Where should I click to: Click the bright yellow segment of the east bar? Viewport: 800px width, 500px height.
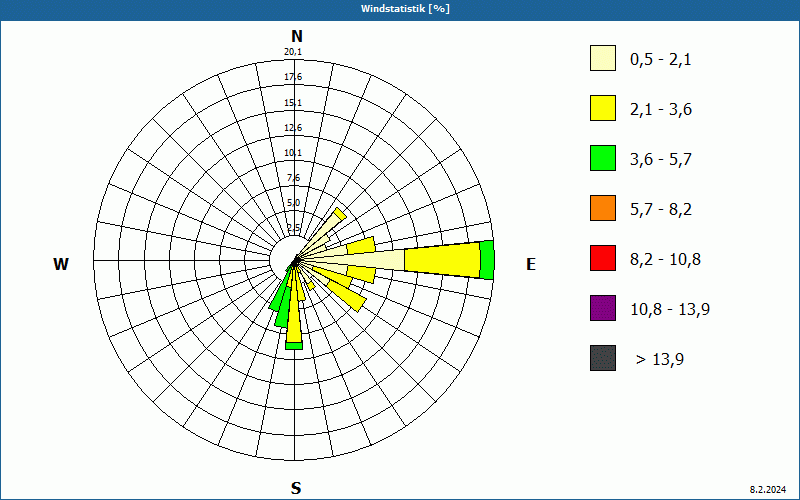[442, 260]
